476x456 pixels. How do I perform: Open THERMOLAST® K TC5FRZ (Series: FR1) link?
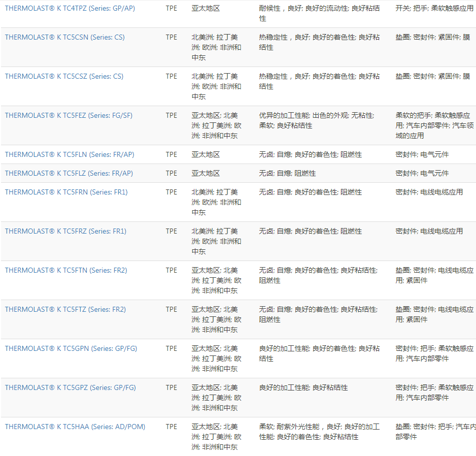coord(65,232)
